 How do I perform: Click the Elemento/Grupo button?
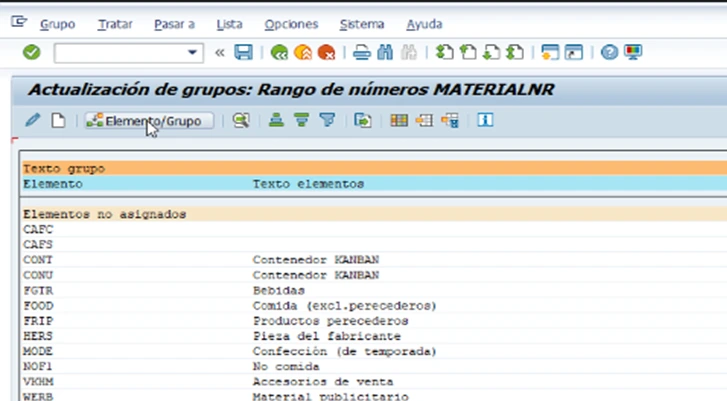[149, 121]
